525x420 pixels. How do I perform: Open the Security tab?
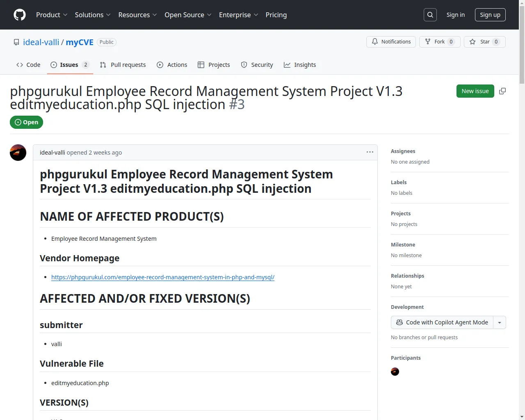(x=257, y=65)
